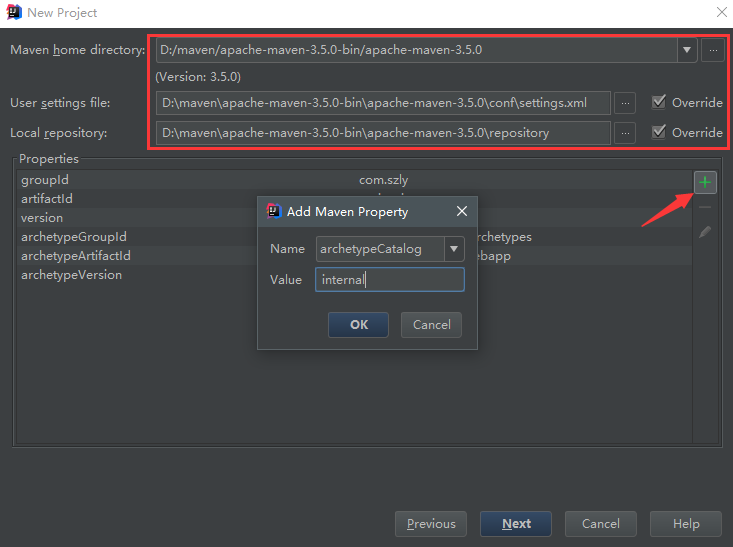Click the Name field showing archetypeCatalog

pos(380,249)
